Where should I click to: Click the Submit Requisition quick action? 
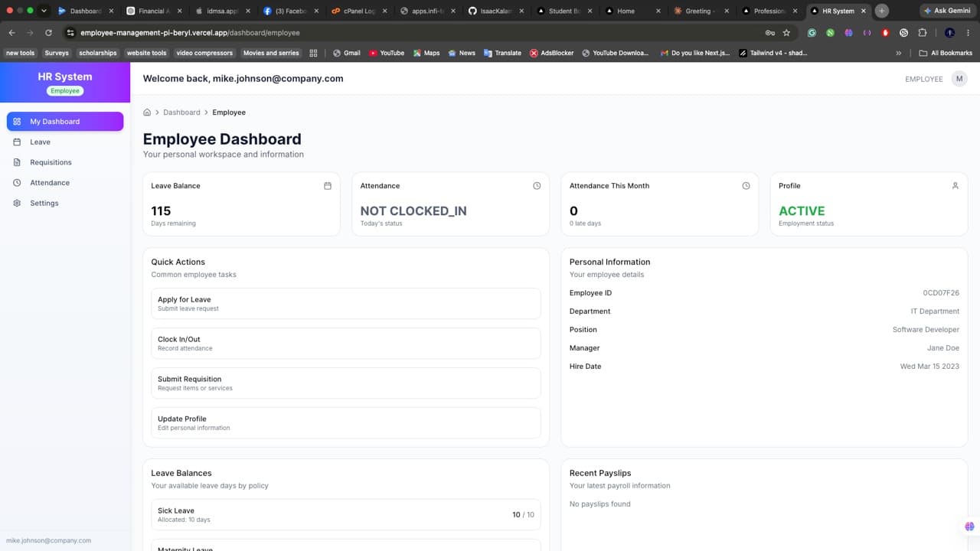click(x=346, y=383)
